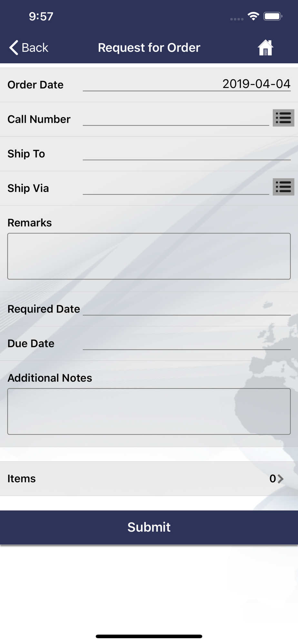Expand Items with the right chevron

(281, 479)
